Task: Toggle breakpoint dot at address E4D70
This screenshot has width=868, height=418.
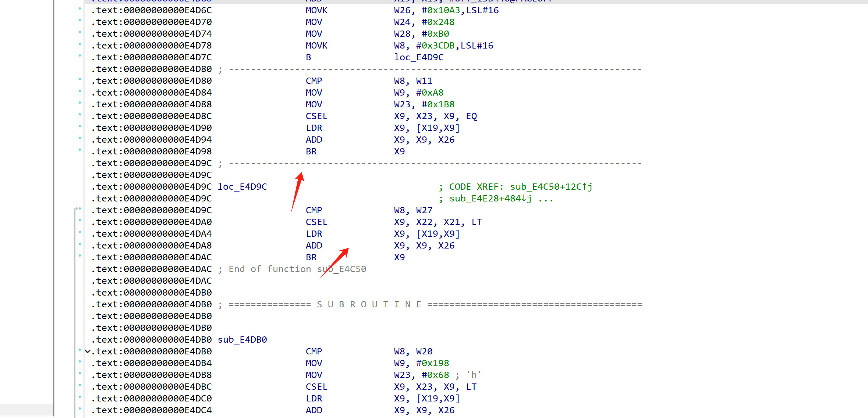Action: pos(80,20)
